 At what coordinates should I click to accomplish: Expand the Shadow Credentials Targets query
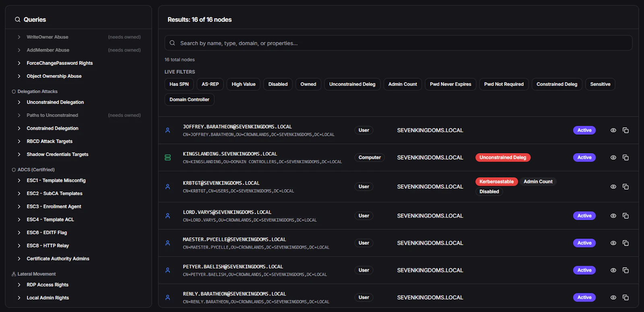point(19,154)
